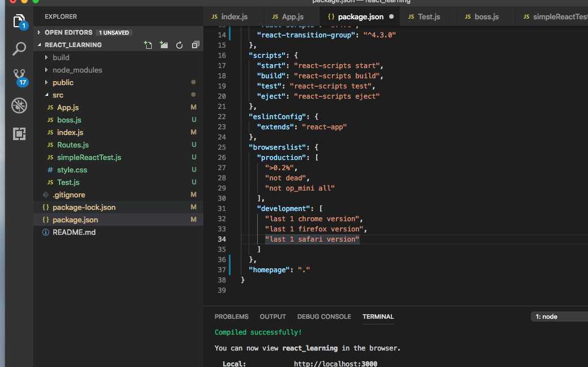588x367 pixels.
Task: Click the CSS hash icon beside style.css
Action: click(50, 170)
